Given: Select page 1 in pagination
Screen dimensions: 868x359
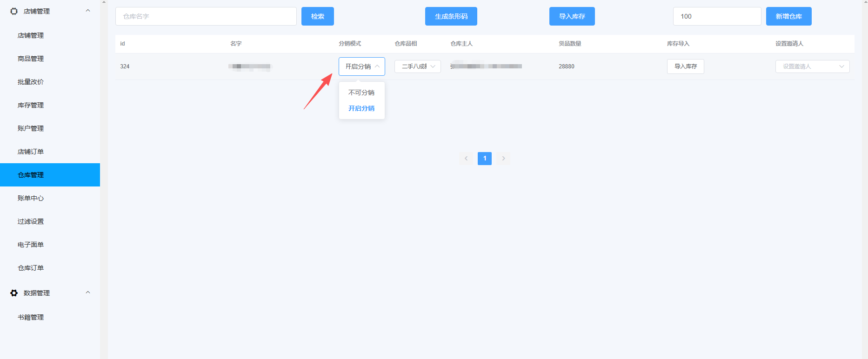Looking at the screenshot, I should (485, 159).
